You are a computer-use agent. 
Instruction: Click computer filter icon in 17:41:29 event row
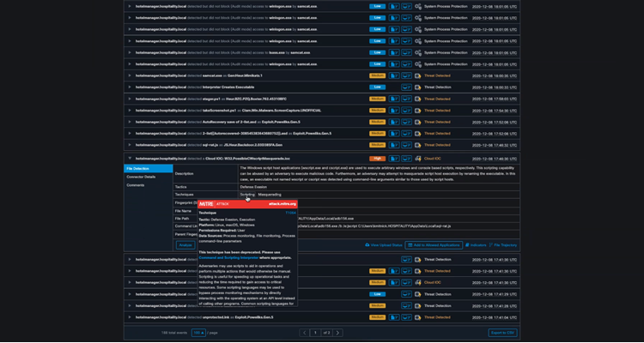tap(407, 294)
